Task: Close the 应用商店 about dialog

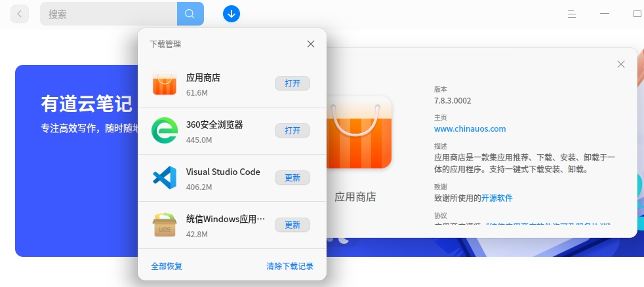Action: coord(620,64)
